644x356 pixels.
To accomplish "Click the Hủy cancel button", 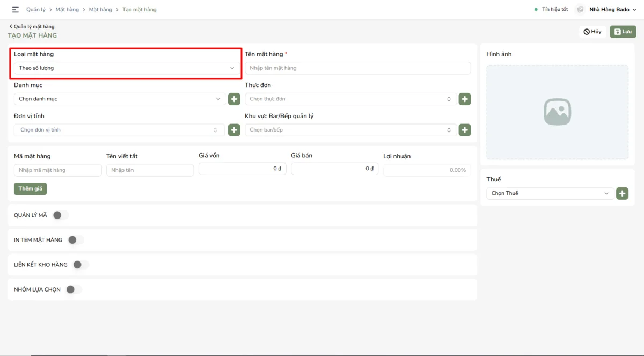I will coord(592,32).
